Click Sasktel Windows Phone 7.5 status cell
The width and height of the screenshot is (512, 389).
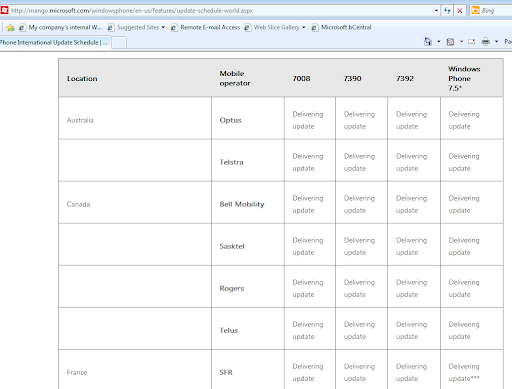472,244
